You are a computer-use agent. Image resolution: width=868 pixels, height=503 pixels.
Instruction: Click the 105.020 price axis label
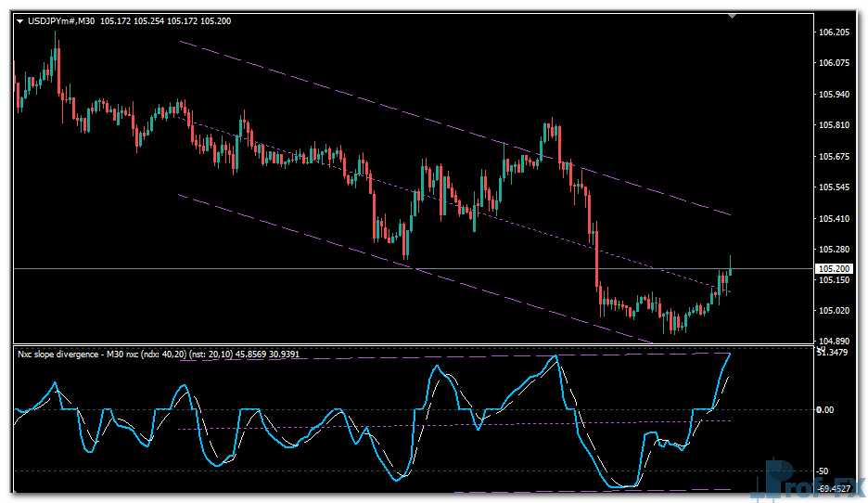[835, 311]
